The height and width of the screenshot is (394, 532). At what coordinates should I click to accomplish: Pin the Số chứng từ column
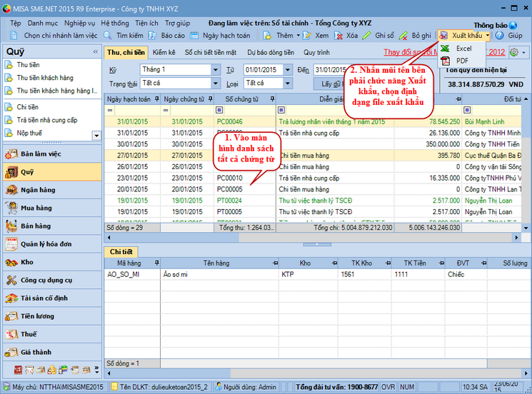(273, 99)
